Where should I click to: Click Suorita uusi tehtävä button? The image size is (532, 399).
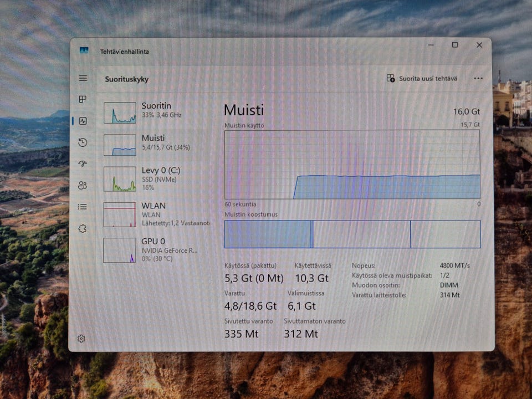(x=422, y=79)
